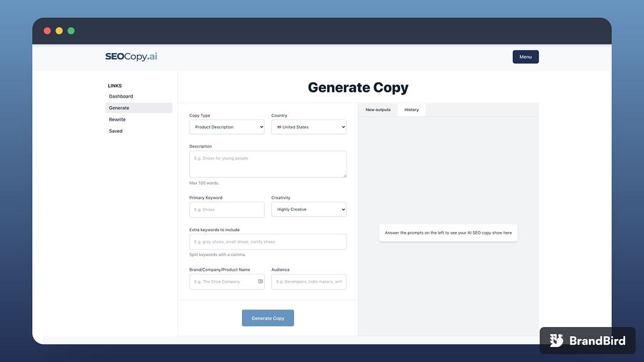Click the yellow minimize window dot
Screen dimensions: 644x362
point(59,31)
